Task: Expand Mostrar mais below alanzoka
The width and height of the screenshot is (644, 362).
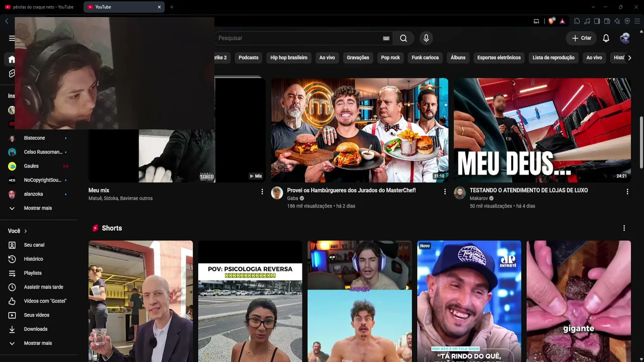Action: tap(39, 208)
